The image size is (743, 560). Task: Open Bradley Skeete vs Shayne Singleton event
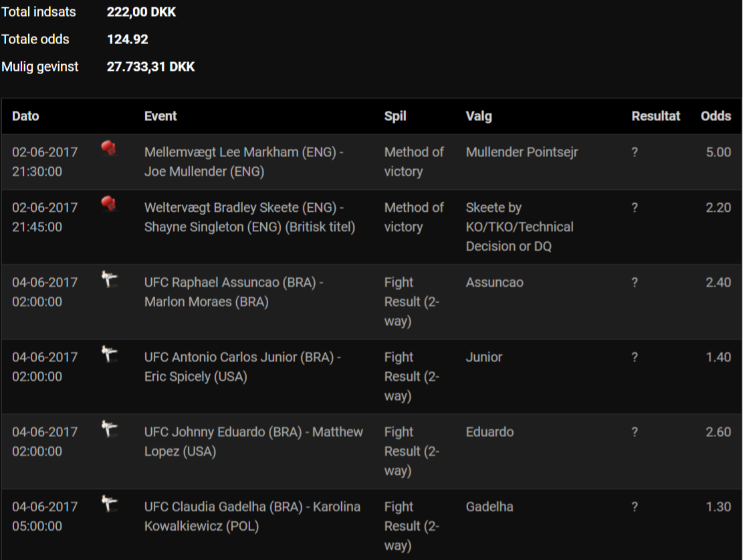click(249, 217)
